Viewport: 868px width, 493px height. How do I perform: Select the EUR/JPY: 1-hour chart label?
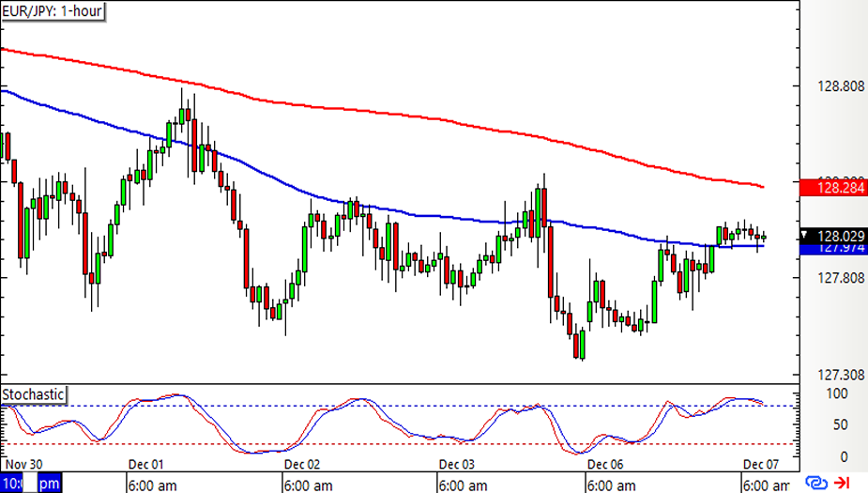point(53,11)
